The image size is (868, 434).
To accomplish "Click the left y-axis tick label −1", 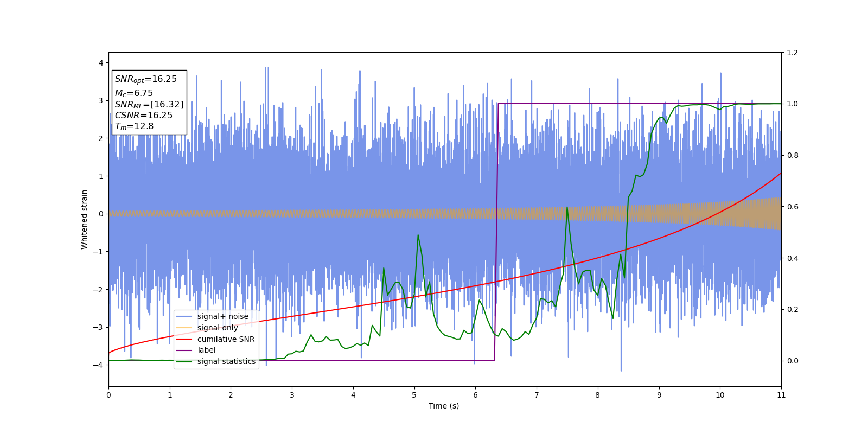I will 99,252.
